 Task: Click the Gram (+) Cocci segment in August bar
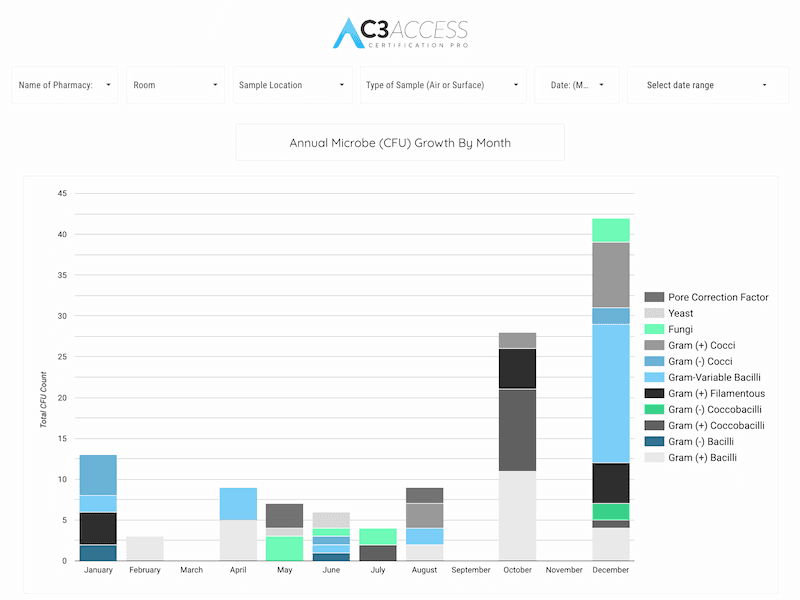[x=424, y=516]
